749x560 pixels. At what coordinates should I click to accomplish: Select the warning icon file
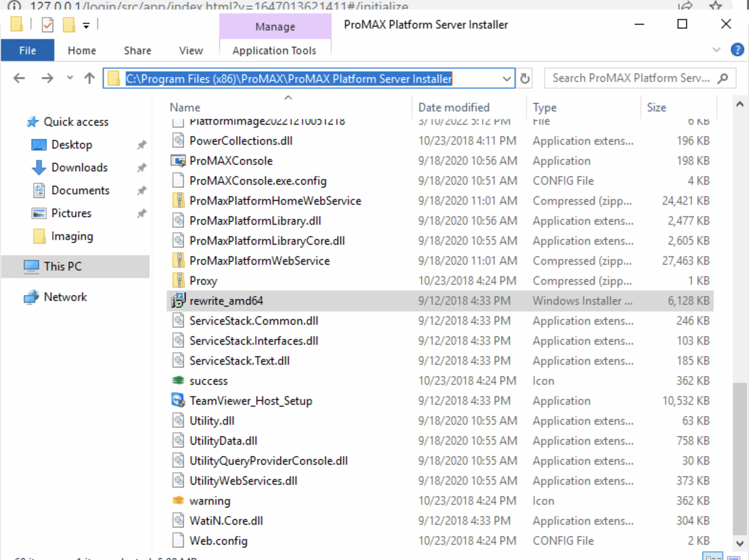pos(178,501)
